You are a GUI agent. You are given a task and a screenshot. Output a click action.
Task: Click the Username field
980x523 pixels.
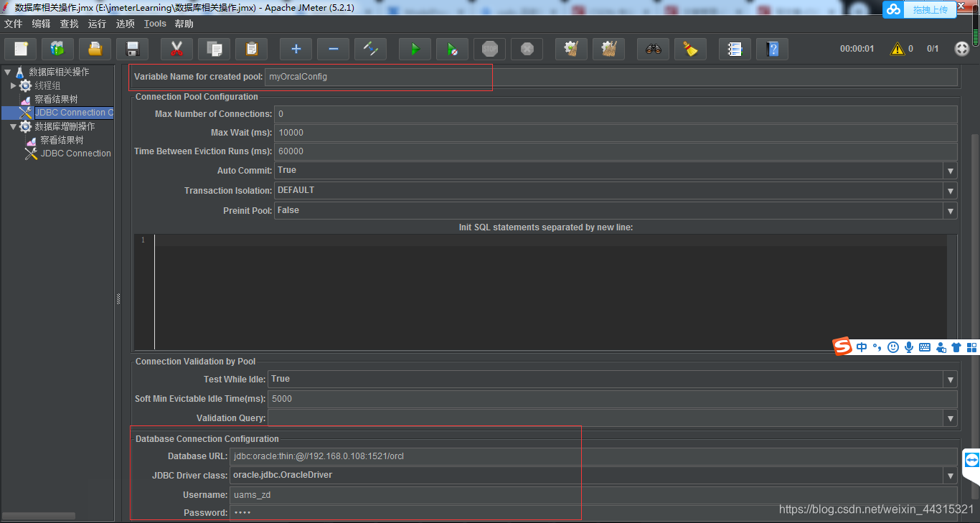[x=593, y=495]
